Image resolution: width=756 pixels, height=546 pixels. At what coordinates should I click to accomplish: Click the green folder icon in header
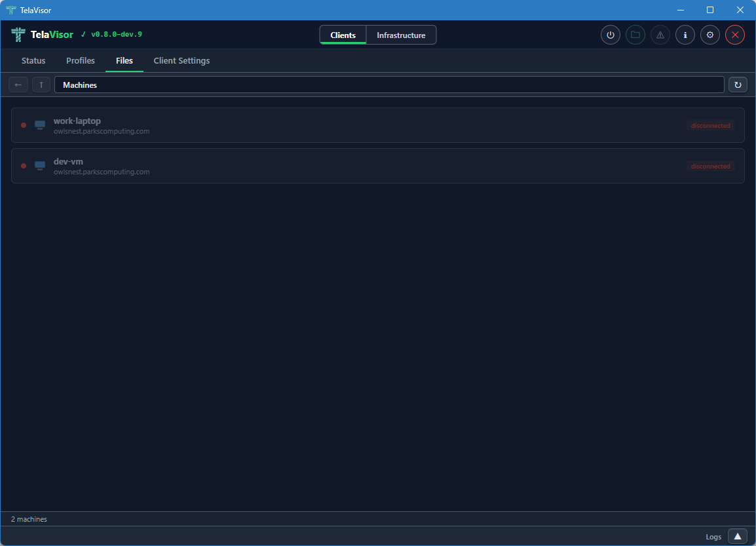(635, 35)
